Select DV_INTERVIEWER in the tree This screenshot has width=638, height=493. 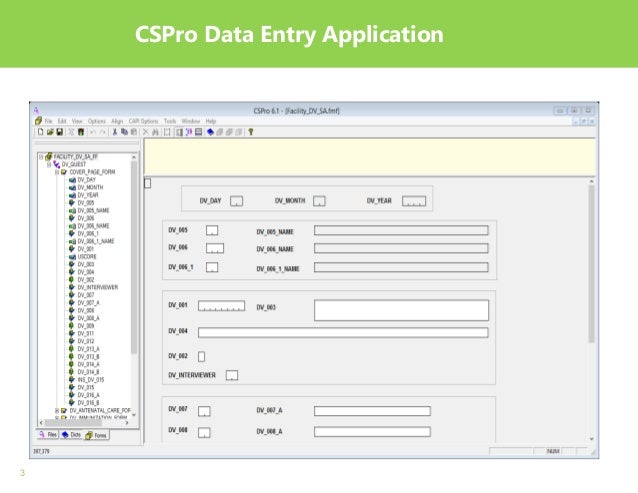(x=98, y=287)
